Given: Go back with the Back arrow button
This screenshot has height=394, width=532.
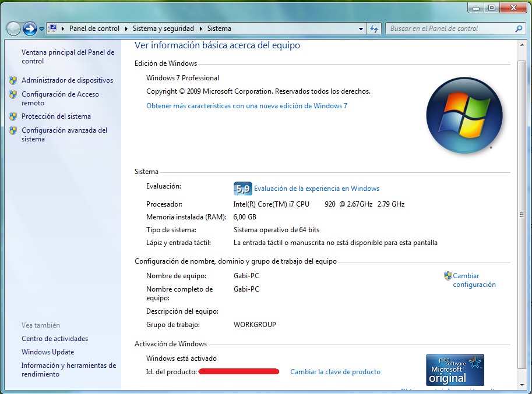Looking at the screenshot, I should 13,29.
